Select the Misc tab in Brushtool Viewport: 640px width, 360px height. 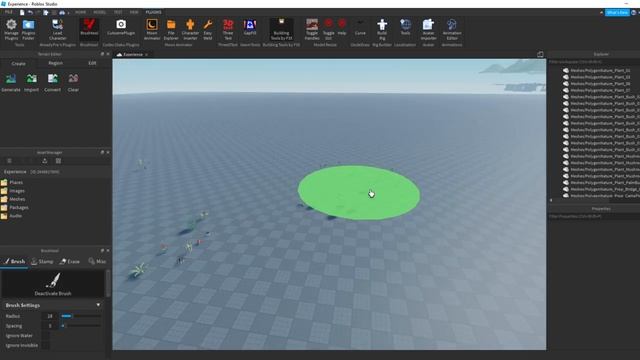pyautogui.click(x=97, y=262)
